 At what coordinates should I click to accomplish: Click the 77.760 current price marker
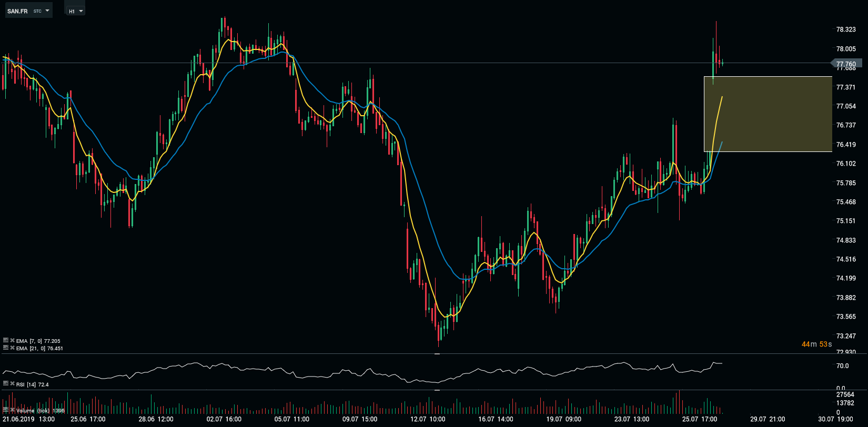845,64
